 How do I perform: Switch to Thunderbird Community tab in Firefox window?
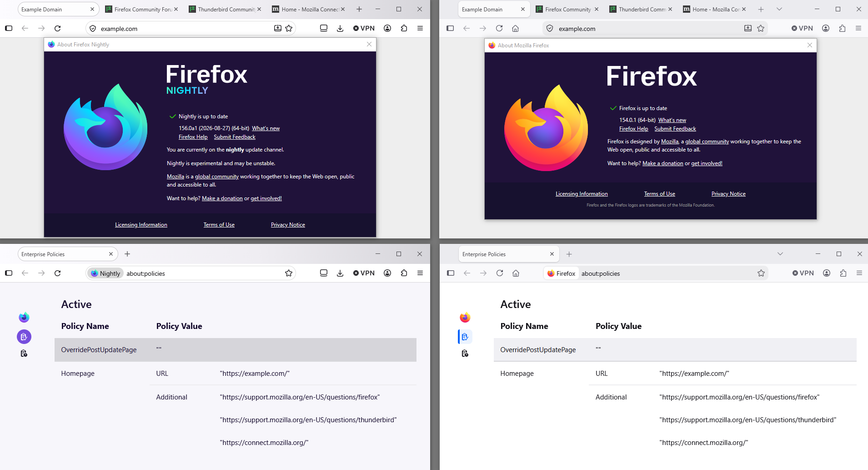641,9
